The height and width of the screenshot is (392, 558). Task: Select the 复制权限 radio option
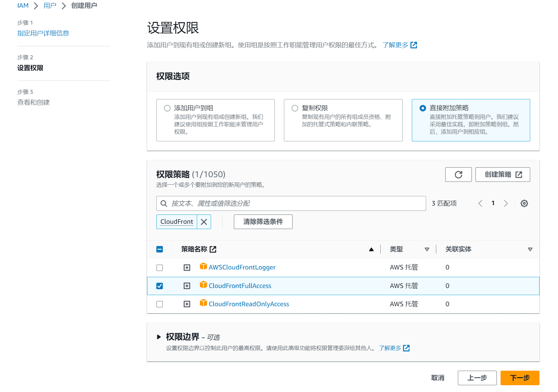295,108
